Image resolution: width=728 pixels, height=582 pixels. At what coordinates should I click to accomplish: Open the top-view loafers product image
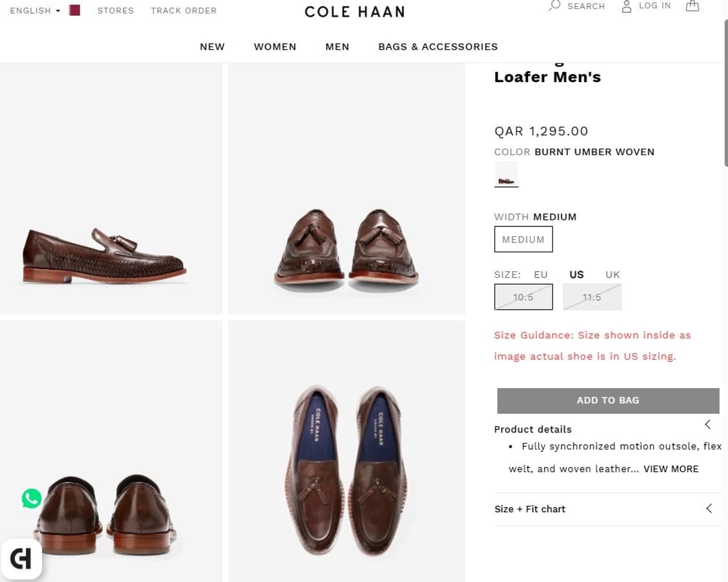(x=347, y=453)
